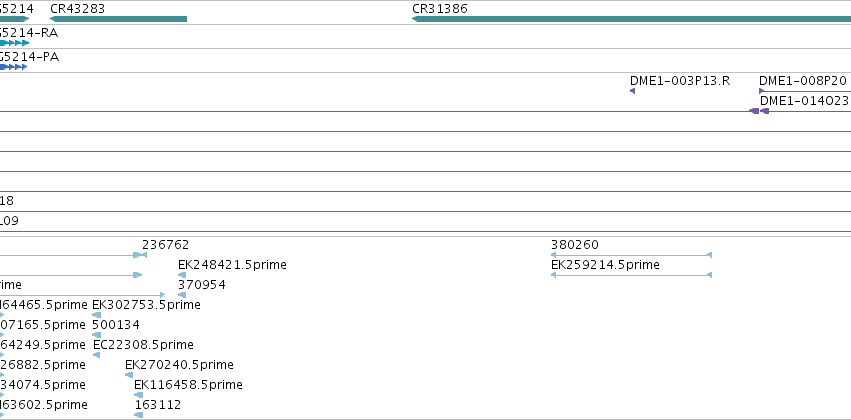Click the DME1-003P13.R arrow marker
Screen dimensions: 851x420
[x=632, y=91]
